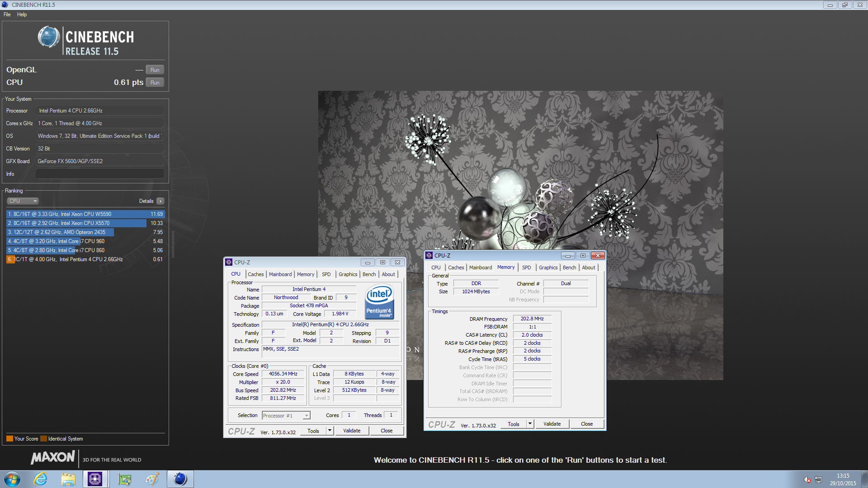Open Windows Explorer folder taskbar icon

tap(68, 479)
